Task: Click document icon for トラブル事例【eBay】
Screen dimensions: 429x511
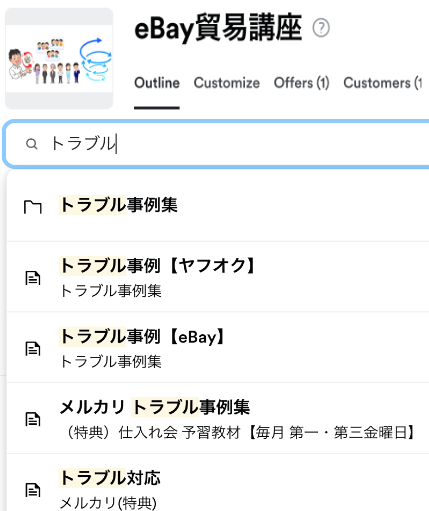Action: 33,349
